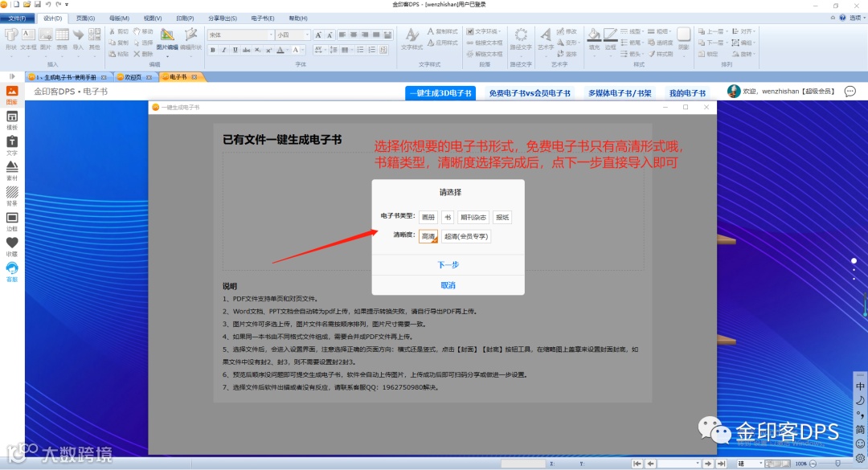Click 下一步 in the dialog
This screenshot has width=868, height=470.
pyautogui.click(x=448, y=264)
